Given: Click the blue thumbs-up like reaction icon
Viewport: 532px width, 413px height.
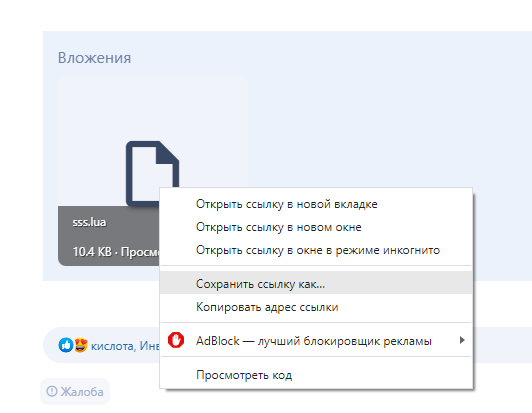Looking at the screenshot, I should click(x=66, y=345).
